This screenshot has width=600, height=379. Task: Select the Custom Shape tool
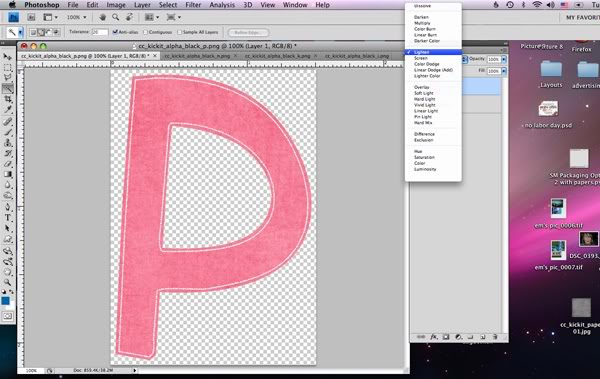(x=7, y=239)
